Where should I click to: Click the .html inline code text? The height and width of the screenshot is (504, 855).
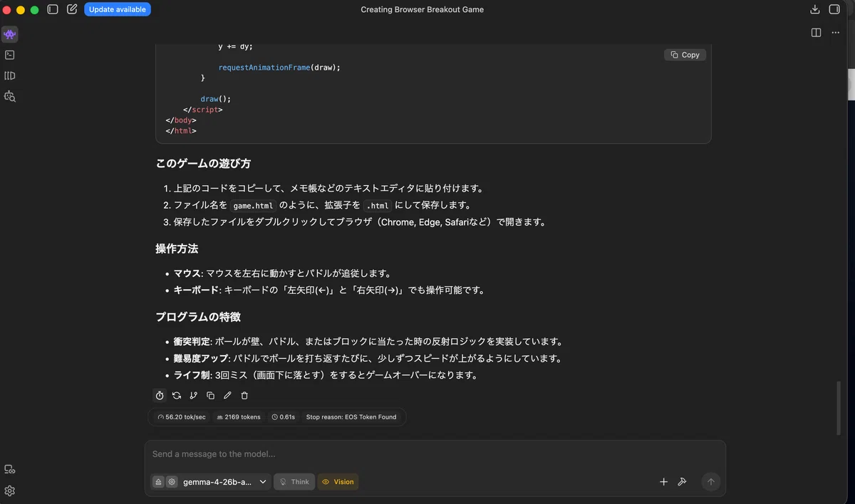click(x=378, y=206)
